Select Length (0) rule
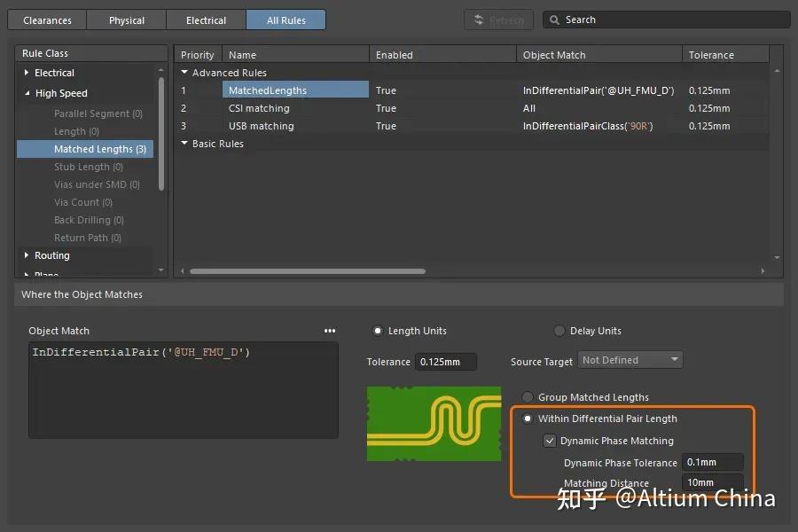 pyautogui.click(x=76, y=131)
